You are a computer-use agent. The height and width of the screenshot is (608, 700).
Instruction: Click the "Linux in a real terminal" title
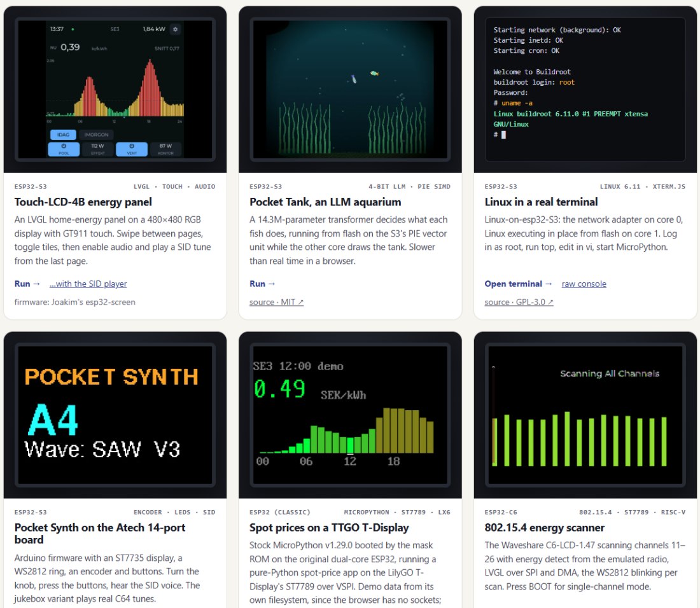click(x=541, y=202)
